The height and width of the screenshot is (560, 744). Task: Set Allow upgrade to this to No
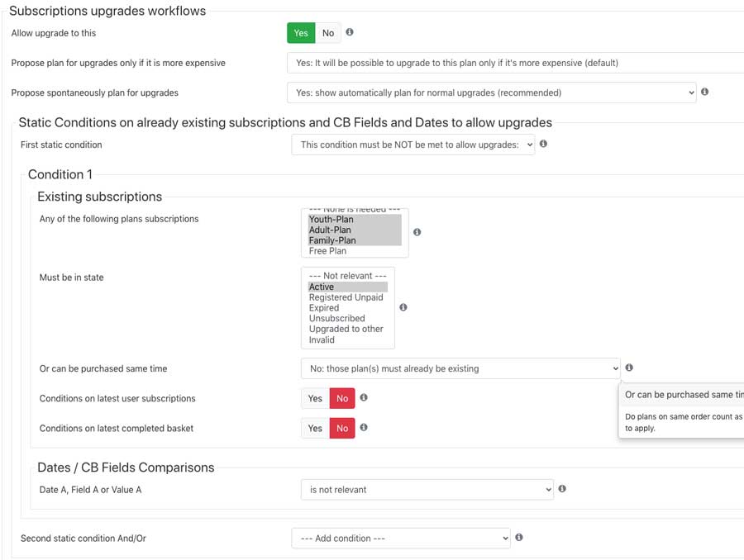(x=328, y=33)
